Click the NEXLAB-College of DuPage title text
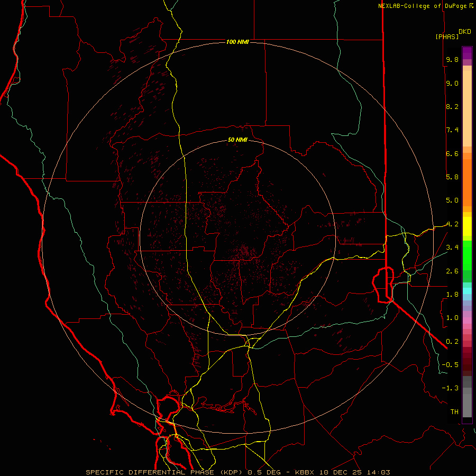This screenshot has height=476, width=476. coord(422,6)
